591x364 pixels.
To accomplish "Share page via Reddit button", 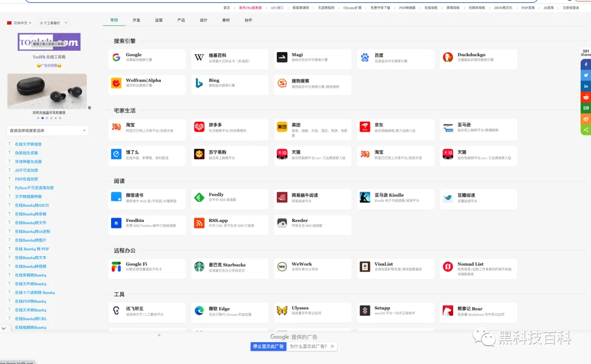I will [x=586, y=97].
